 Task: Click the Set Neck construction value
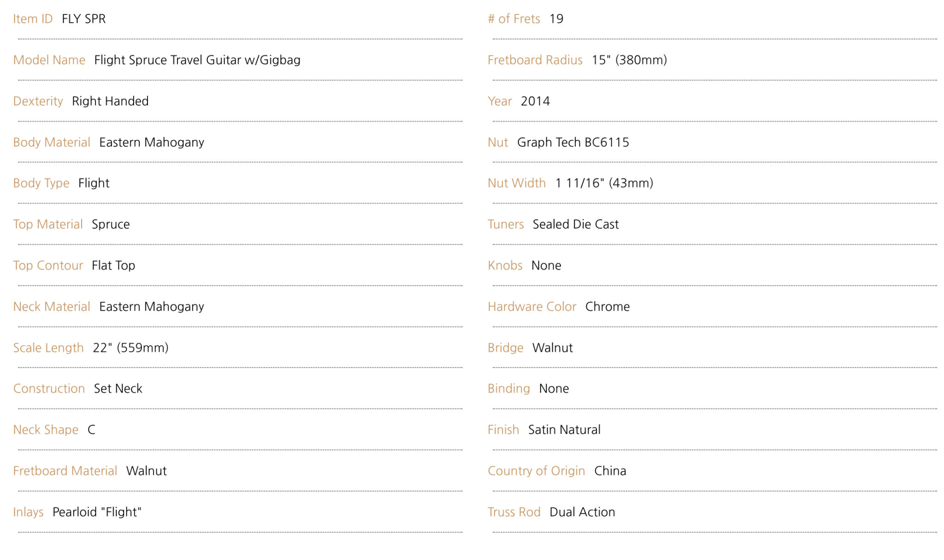pos(118,389)
